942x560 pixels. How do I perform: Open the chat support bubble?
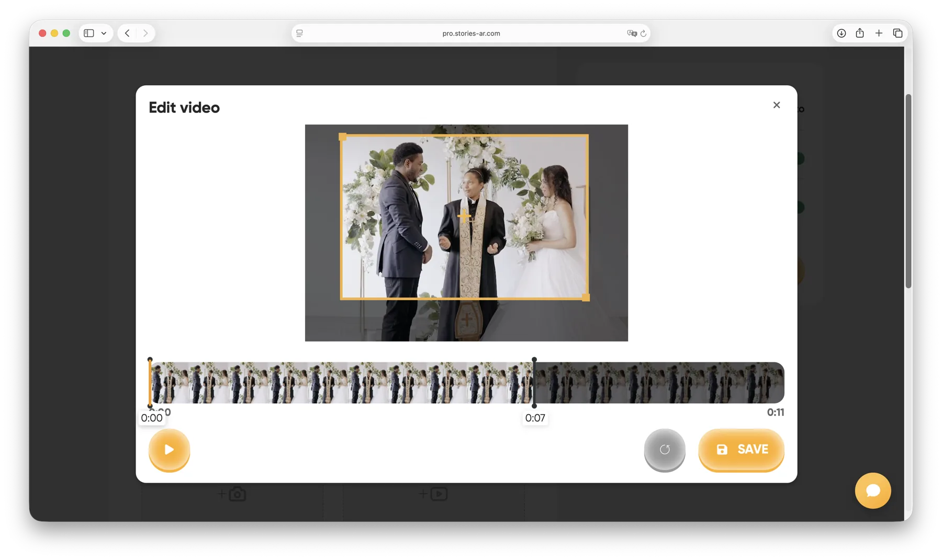[x=873, y=490]
